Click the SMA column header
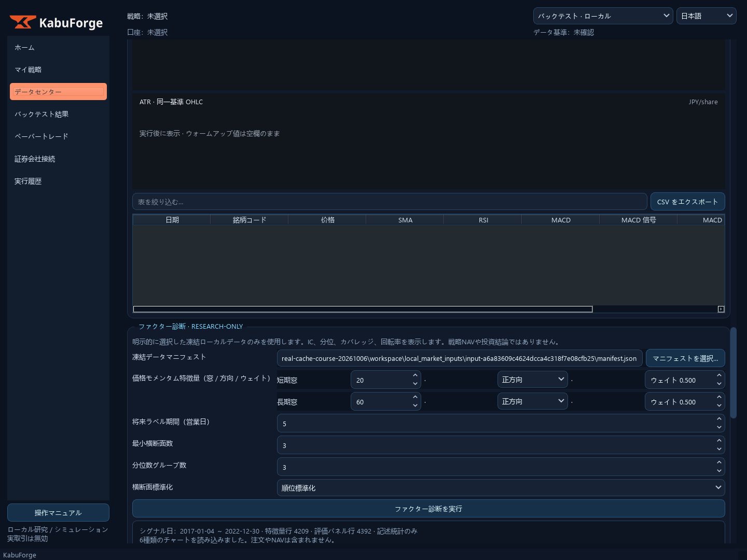This screenshot has height=560, width=747. (405, 220)
